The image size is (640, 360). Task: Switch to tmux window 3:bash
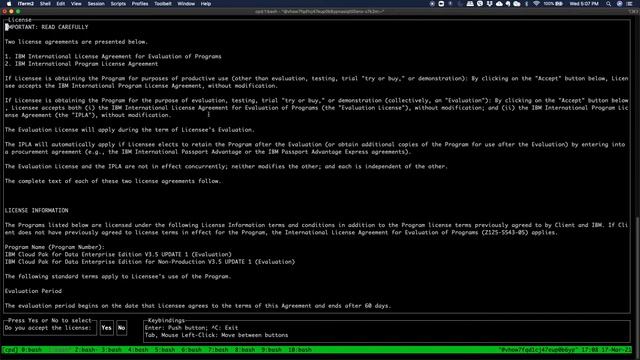(x=111, y=350)
